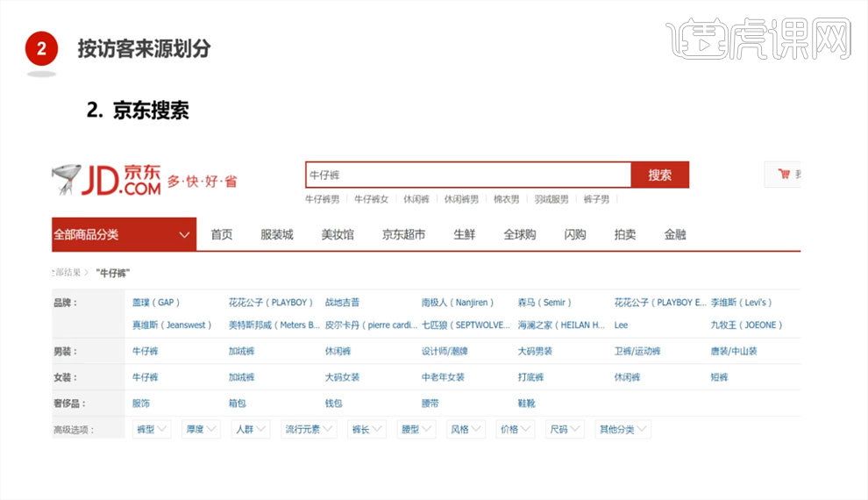
Task: Open the 裤型 filter dropdown
Action: click(152, 429)
